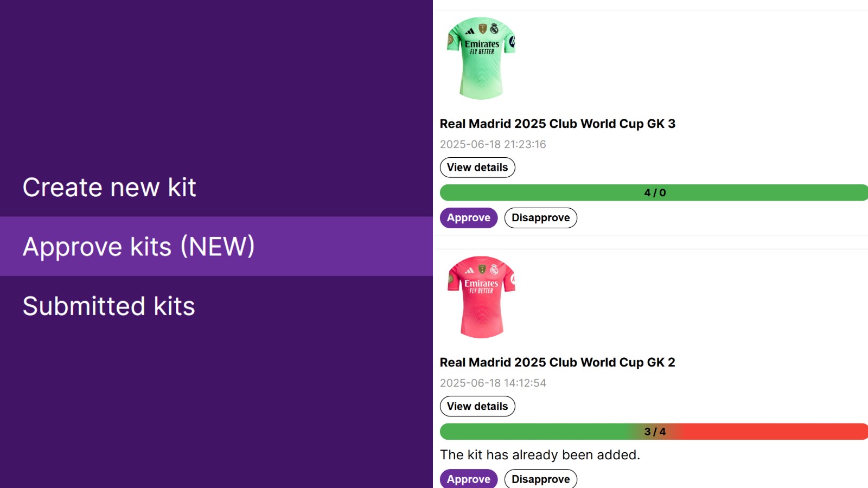Approve the Club World Cup GK 3 kit
The image size is (868, 488).
[x=469, y=218]
